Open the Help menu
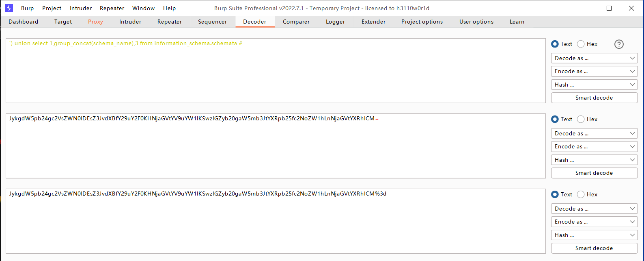The height and width of the screenshot is (261, 644). (x=170, y=8)
